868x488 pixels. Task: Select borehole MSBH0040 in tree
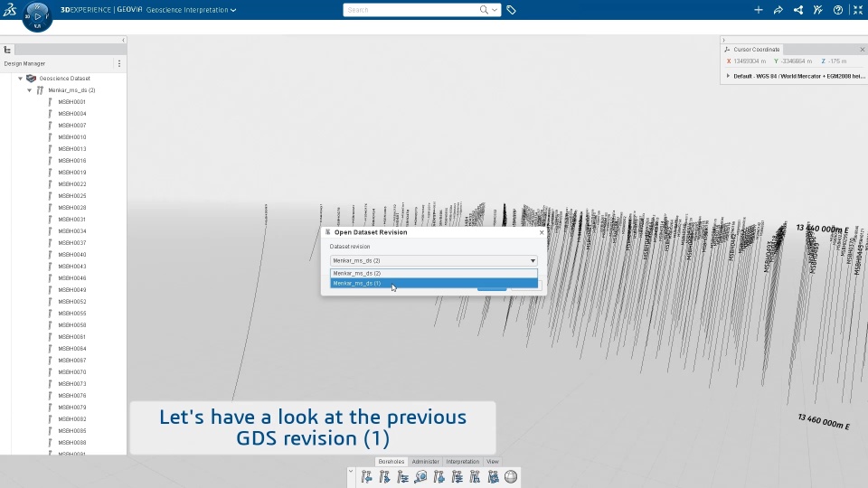(x=72, y=255)
